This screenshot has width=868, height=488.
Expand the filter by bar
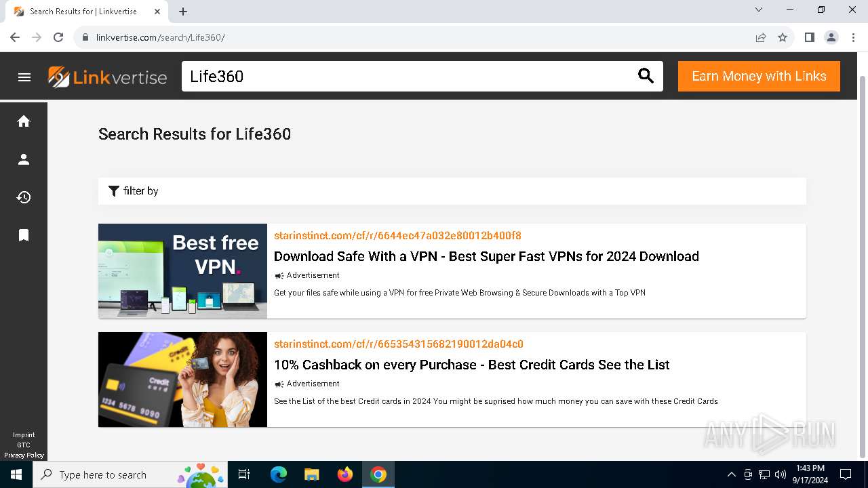[x=452, y=191]
